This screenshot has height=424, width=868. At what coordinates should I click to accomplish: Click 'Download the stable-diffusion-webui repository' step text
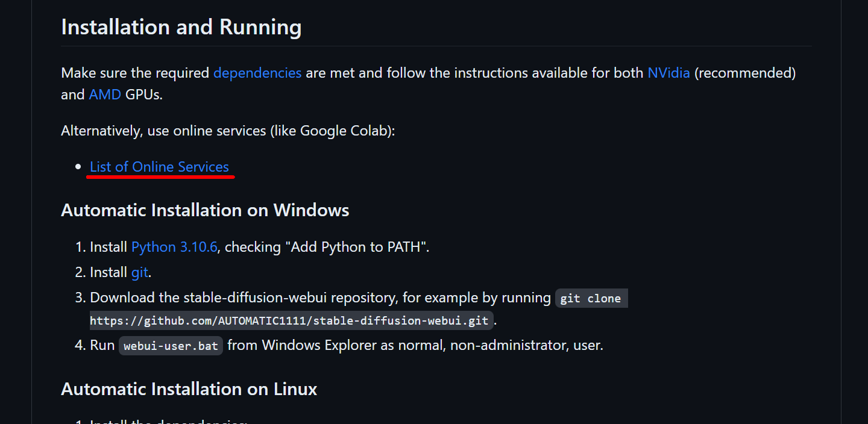pyautogui.click(x=244, y=298)
